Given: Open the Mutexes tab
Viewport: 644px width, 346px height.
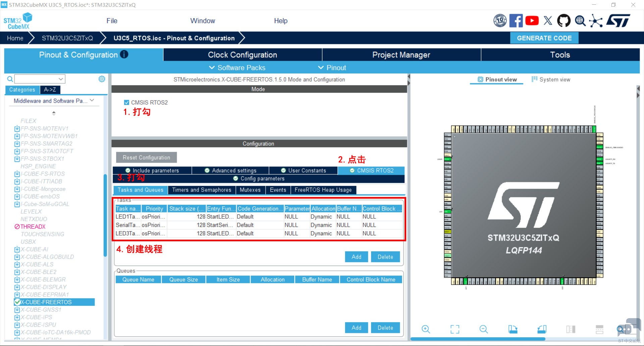Looking at the screenshot, I should (250, 190).
